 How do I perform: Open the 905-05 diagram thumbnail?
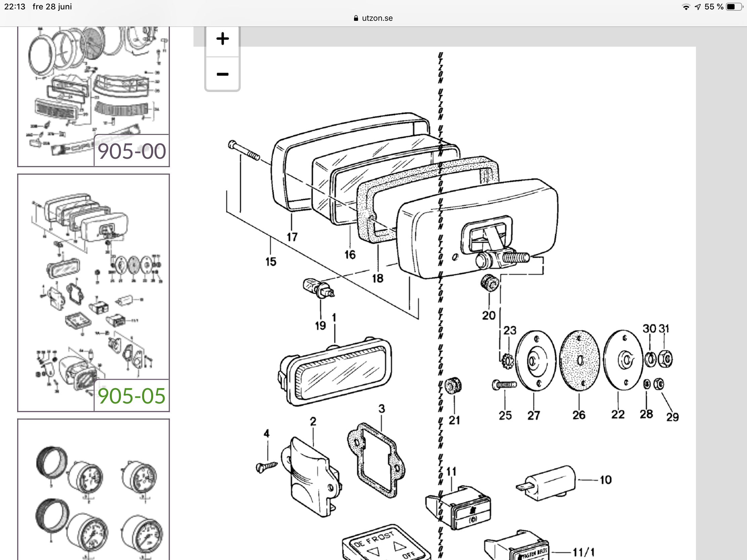coord(94,293)
